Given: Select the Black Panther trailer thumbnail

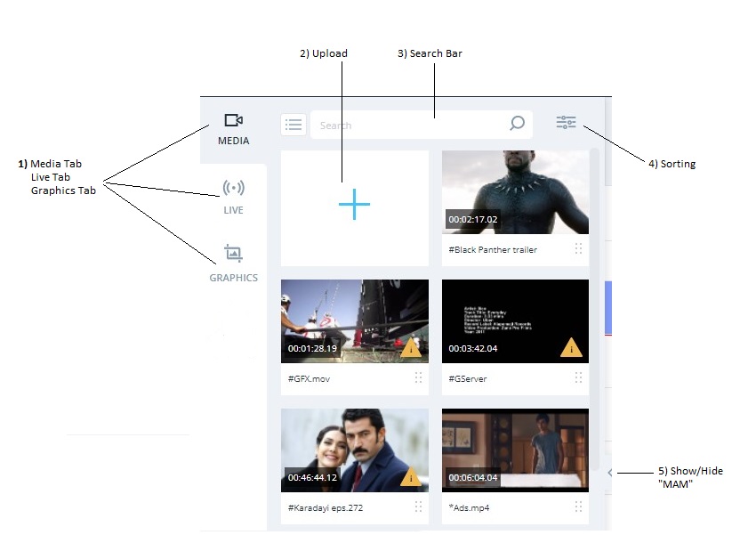Looking at the screenshot, I should (x=515, y=191).
